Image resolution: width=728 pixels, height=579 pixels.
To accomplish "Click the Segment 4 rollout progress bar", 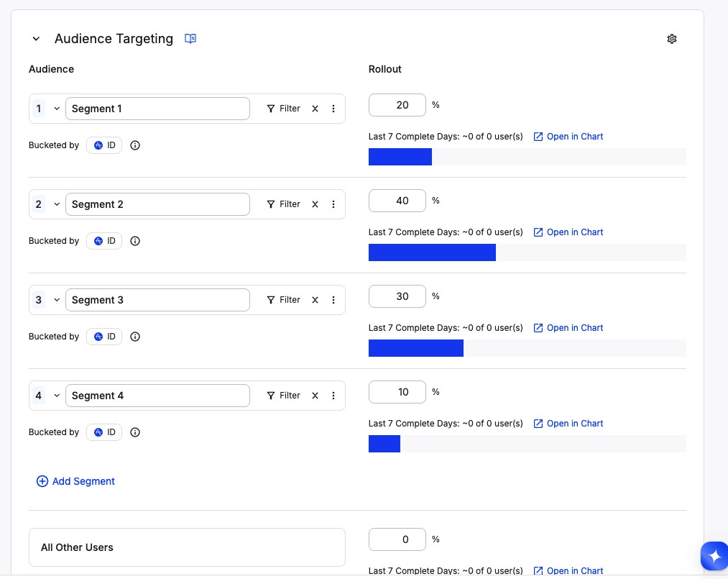I will coord(527,444).
